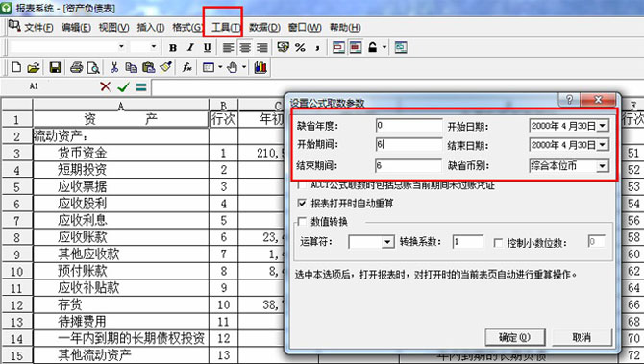Open 数据(D) menu

[264, 28]
